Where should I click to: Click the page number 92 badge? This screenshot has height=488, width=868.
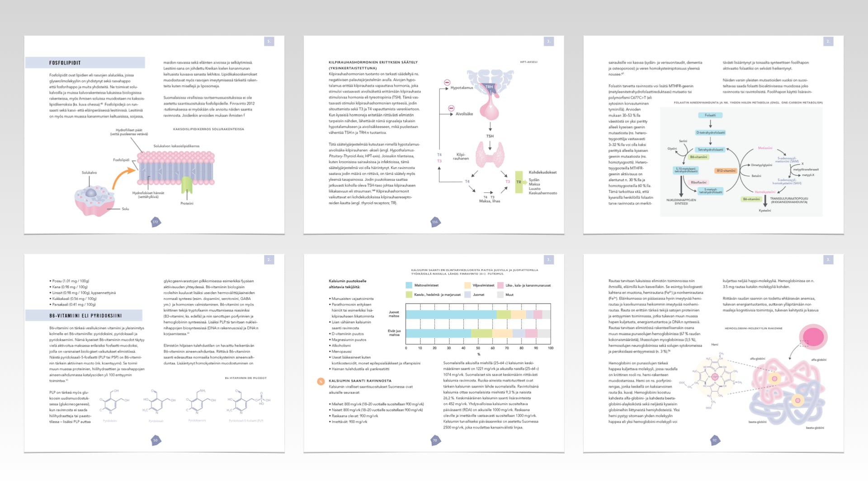pyautogui.click(x=715, y=440)
